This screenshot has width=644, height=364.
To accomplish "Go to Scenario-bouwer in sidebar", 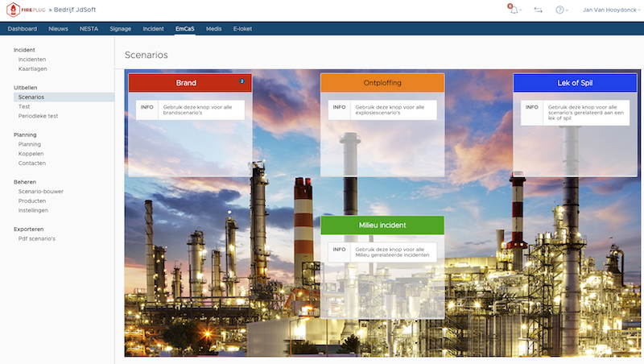I will 40,192.
